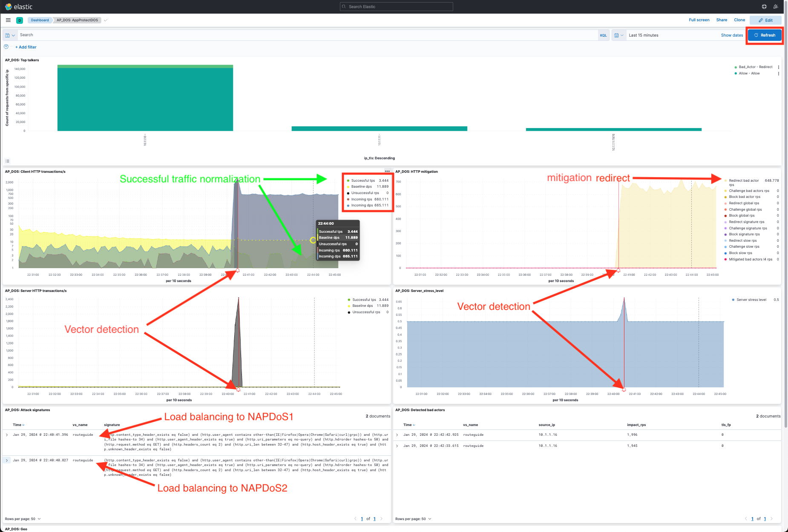
Task: Expand the 22:42:42.925 bad actor row
Action: (397, 435)
